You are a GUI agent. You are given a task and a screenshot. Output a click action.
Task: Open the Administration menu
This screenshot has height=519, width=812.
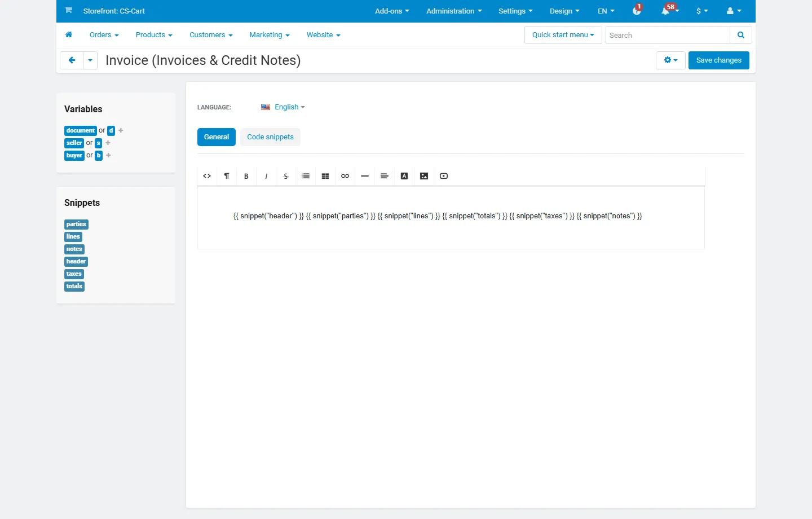(454, 11)
